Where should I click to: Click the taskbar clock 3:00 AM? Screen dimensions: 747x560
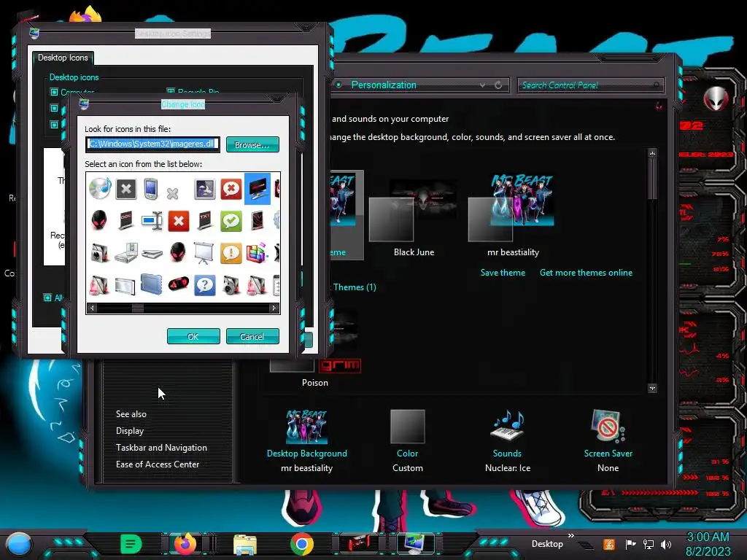[708, 537]
